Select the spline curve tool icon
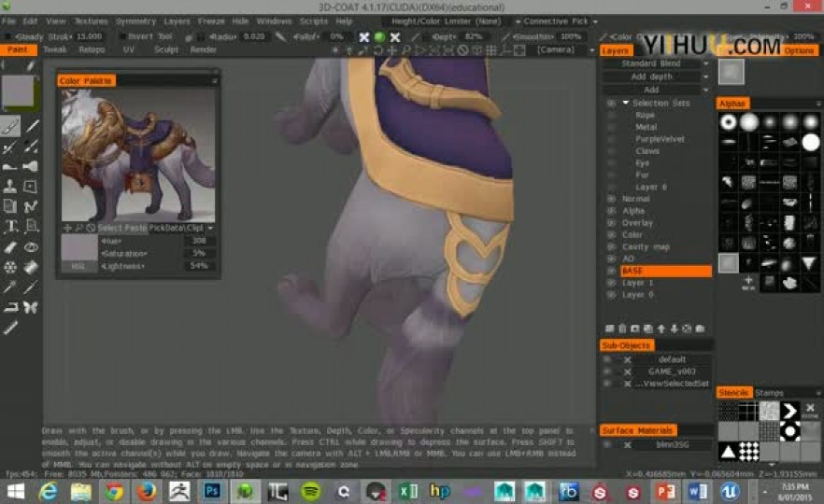 point(31,206)
